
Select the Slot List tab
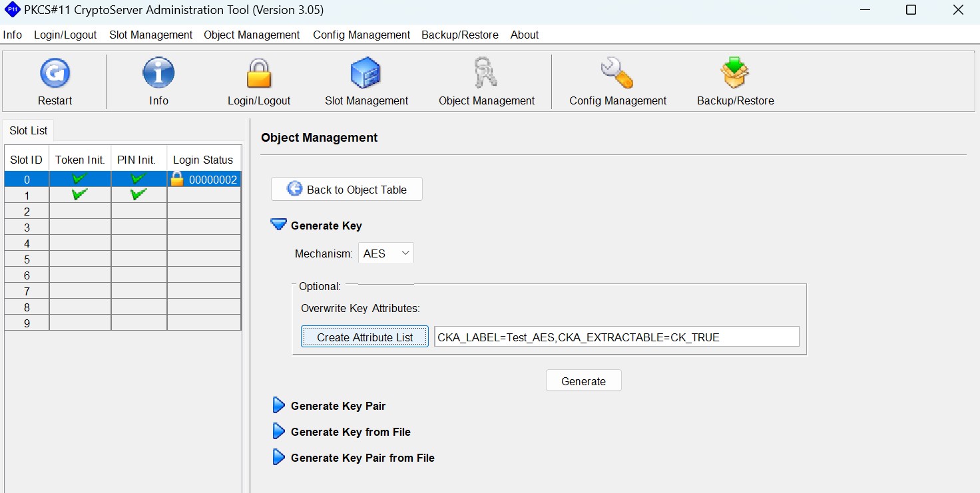coord(29,130)
